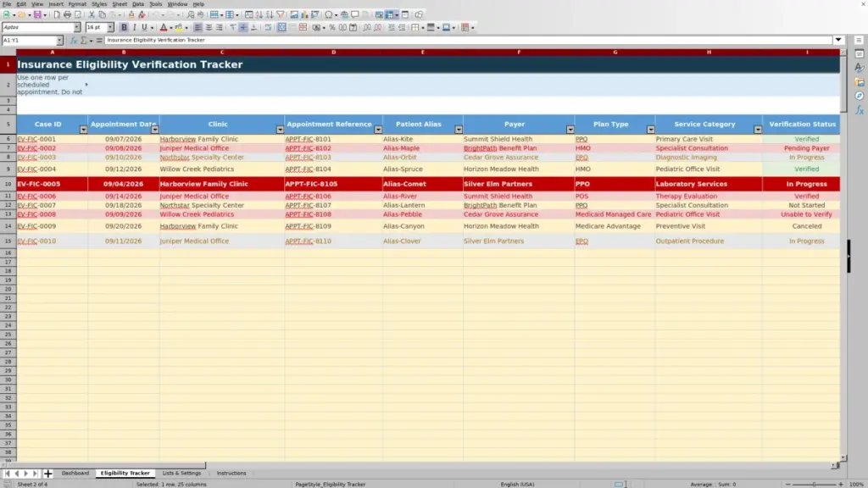Click the zoom in plus button
The width and height of the screenshot is (868, 488).
(841, 484)
